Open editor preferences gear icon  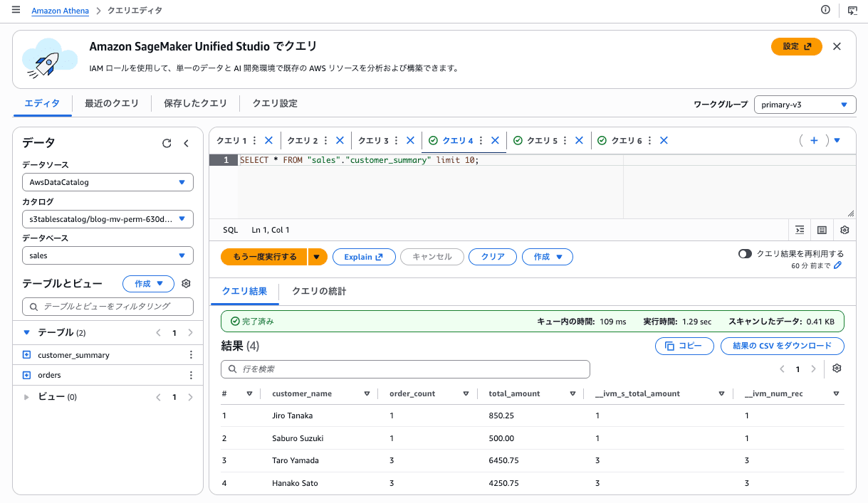(845, 230)
